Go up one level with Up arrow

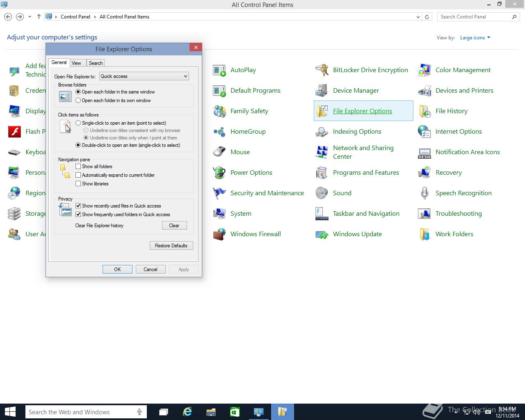tap(39, 17)
